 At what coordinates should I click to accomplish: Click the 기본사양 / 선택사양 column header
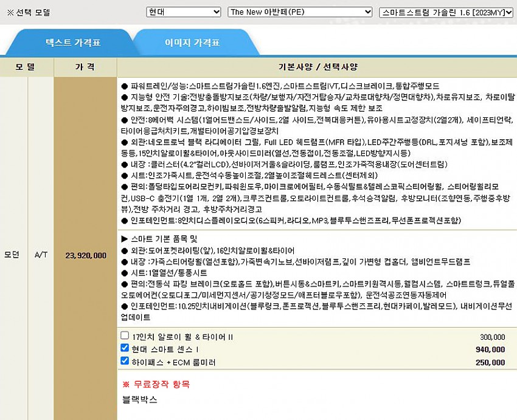coord(316,66)
